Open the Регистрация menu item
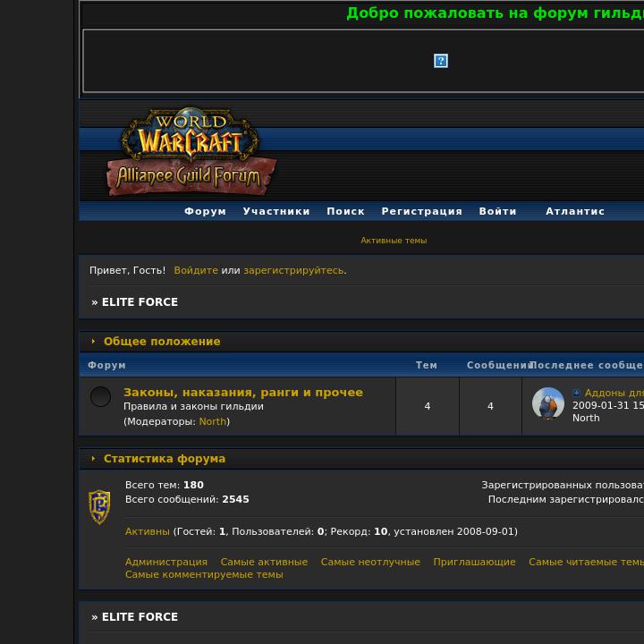 click(422, 211)
